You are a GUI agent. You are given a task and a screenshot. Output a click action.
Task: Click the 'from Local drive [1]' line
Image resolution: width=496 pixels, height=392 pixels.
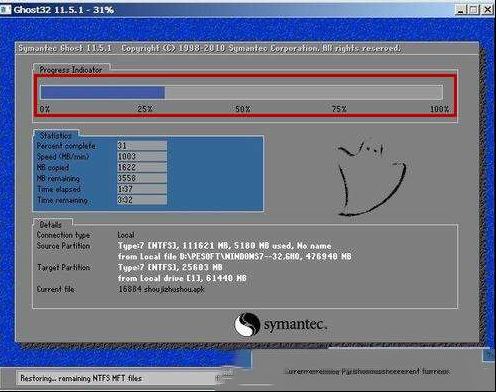(182, 278)
